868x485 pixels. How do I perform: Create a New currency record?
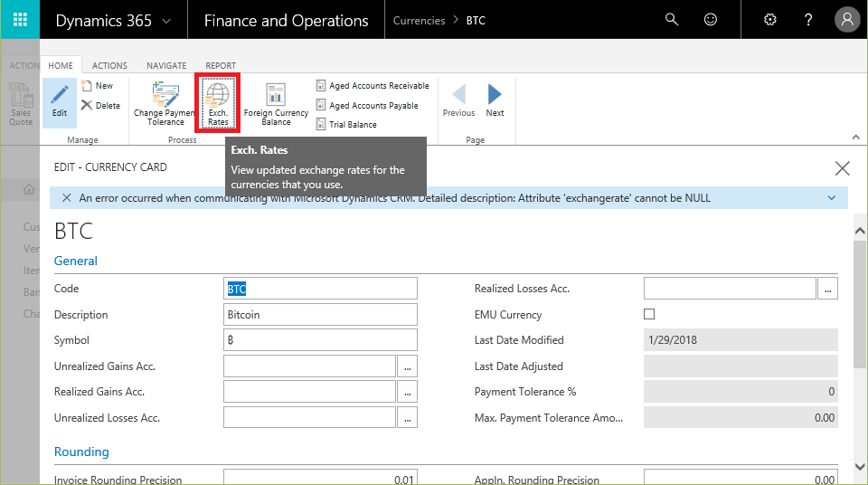[97, 86]
